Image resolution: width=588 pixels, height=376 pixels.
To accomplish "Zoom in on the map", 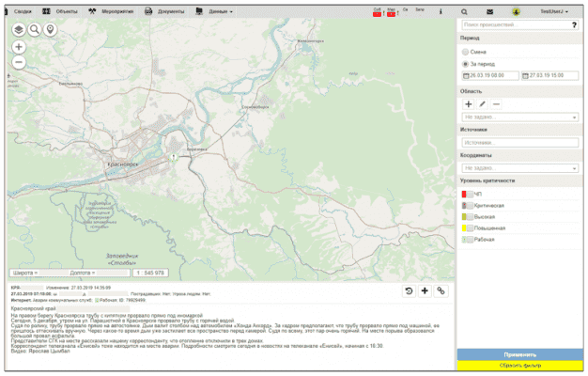I will [19, 47].
